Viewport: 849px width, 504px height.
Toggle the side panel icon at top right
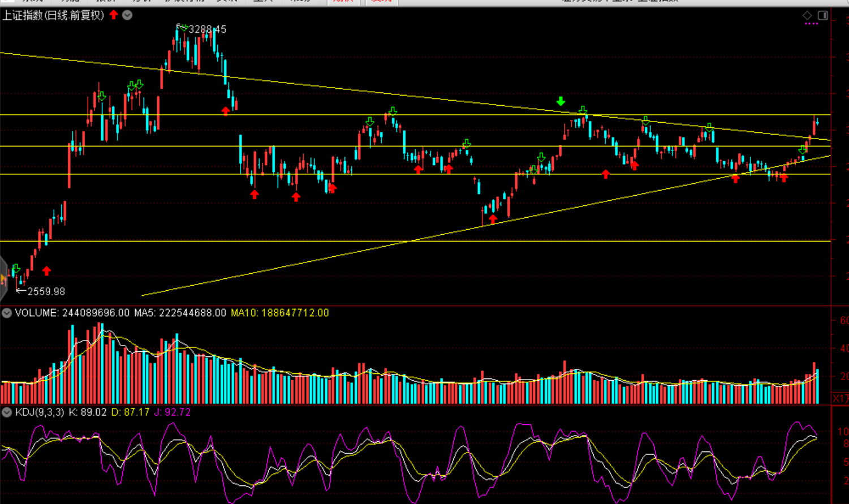point(823,15)
